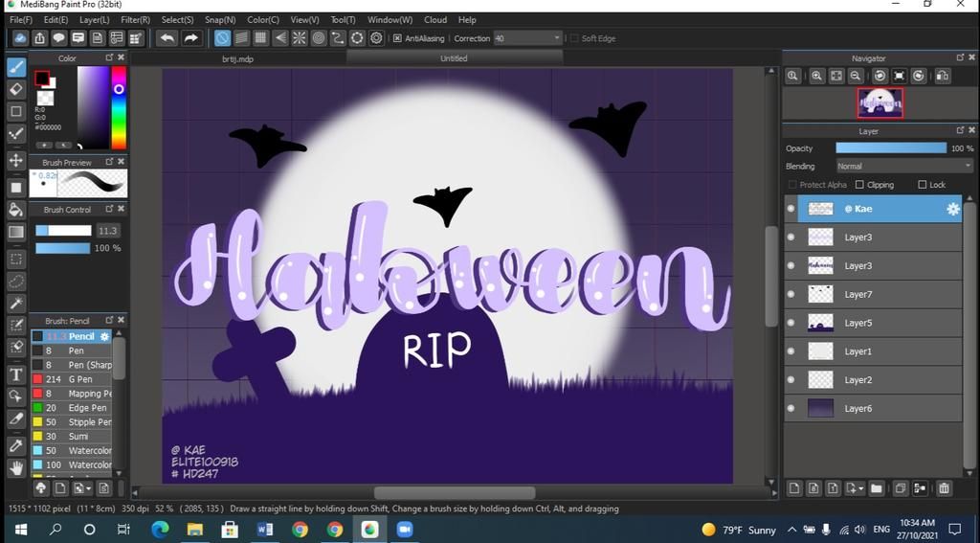Image resolution: width=980 pixels, height=543 pixels.
Task: Select the Operation tool below Text
Action: point(16,396)
